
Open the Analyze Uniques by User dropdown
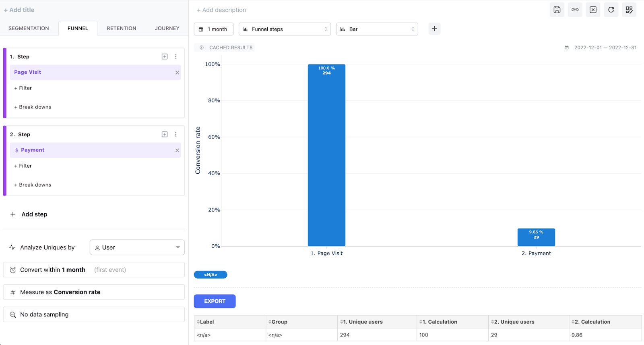click(137, 247)
